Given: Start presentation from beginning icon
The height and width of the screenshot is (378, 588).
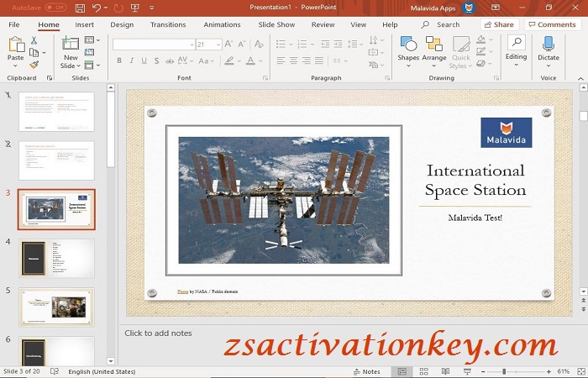Looking at the screenshot, I should coord(135,8).
